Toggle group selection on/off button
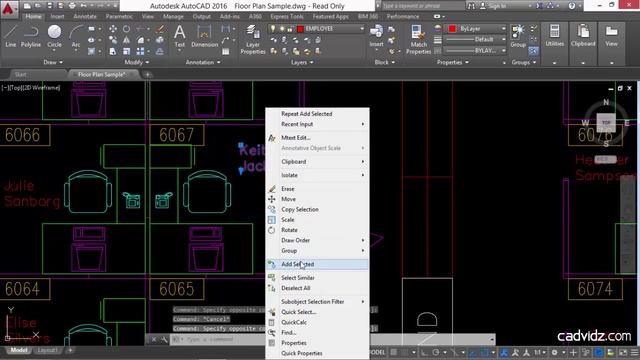 [533, 51]
